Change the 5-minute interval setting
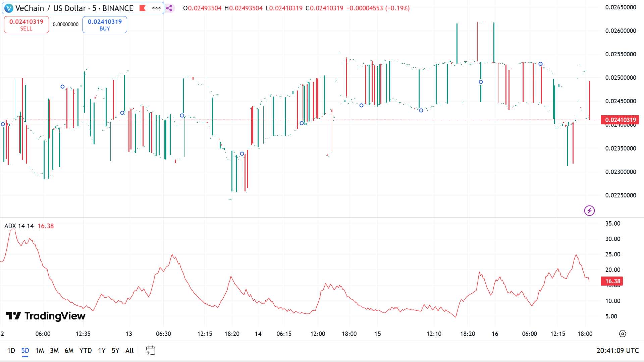 coord(95,8)
